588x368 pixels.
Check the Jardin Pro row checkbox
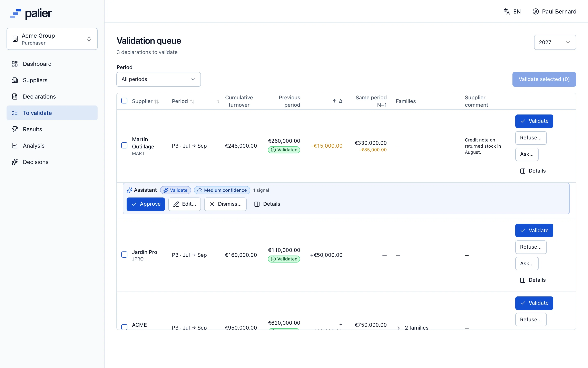tap(124, 255)
